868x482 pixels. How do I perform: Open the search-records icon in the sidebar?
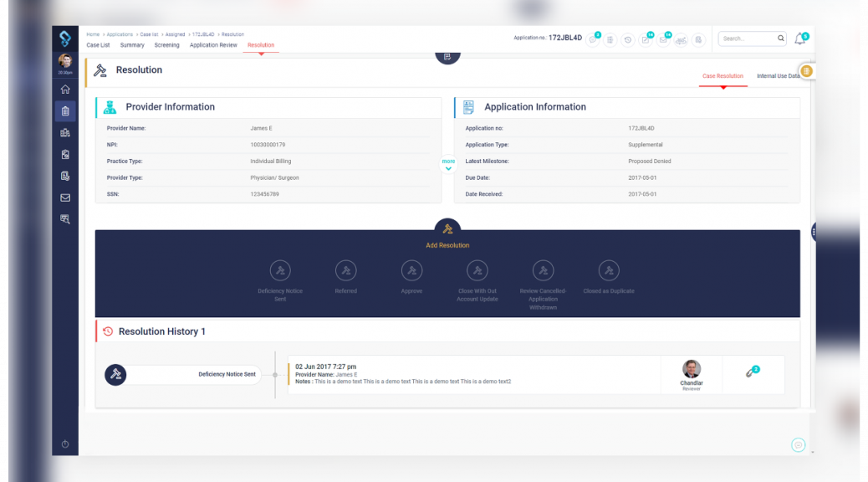click(65, 219)
